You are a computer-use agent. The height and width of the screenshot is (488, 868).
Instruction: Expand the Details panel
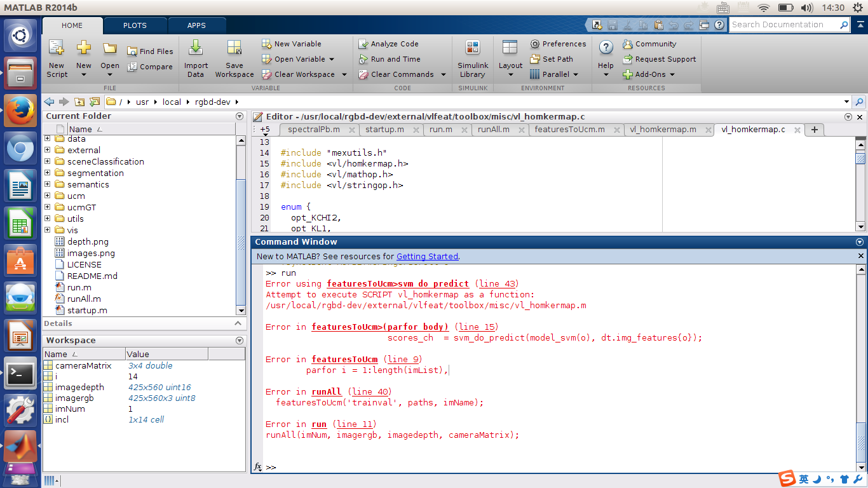click(x=240, y=323)
